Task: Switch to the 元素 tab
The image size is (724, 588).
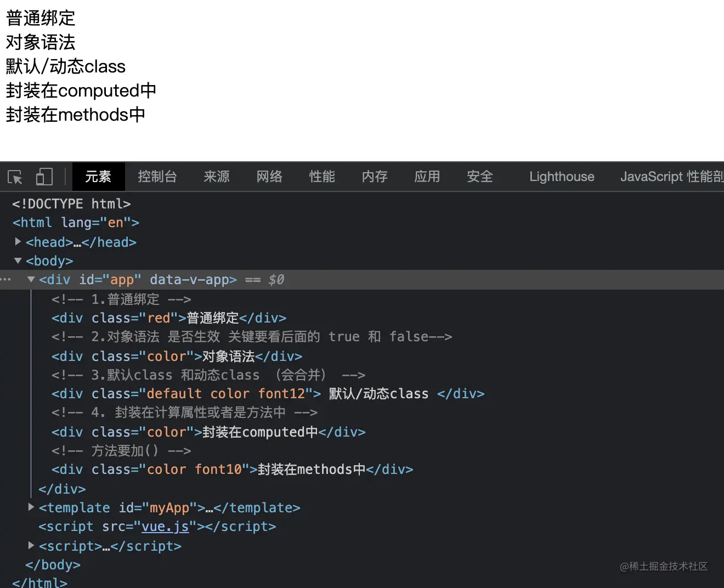Action: pyautogui.click(x=98, y=177)
